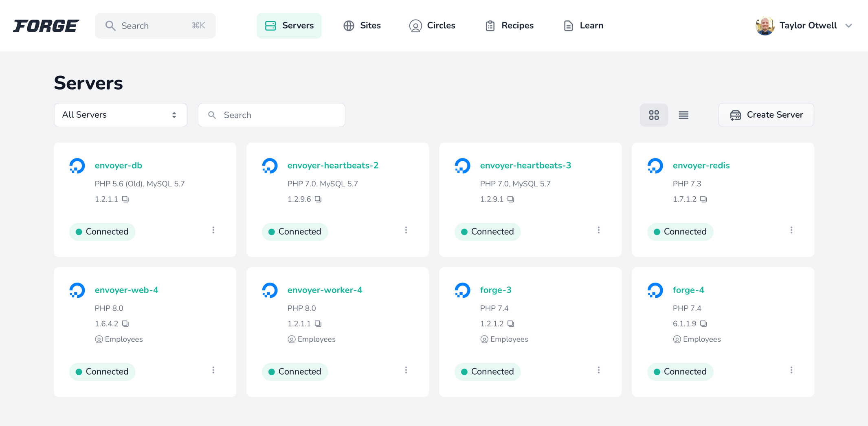
Task: Copy IP address 1.2.1.2 of forge-3
Action: [x=511, y=324]
